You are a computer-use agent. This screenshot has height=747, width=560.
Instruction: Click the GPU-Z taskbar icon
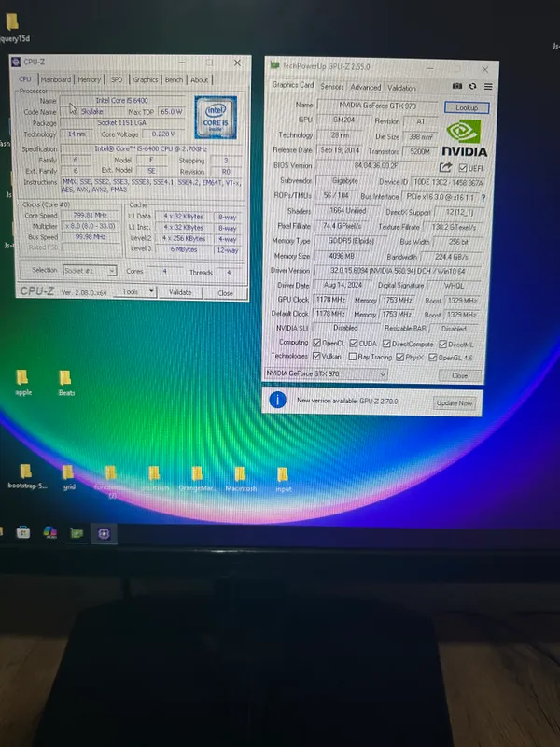tap(77, 533)
